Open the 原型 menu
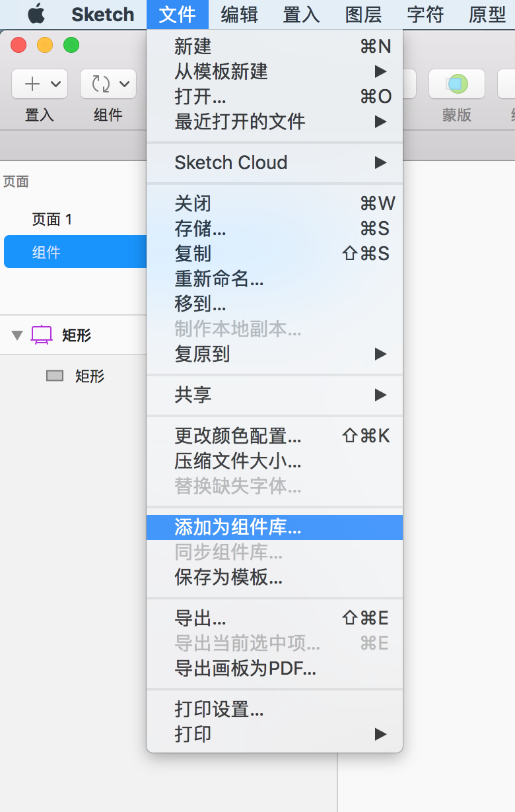The height and width of the screenshot is (812, 515). pos(487,14)
